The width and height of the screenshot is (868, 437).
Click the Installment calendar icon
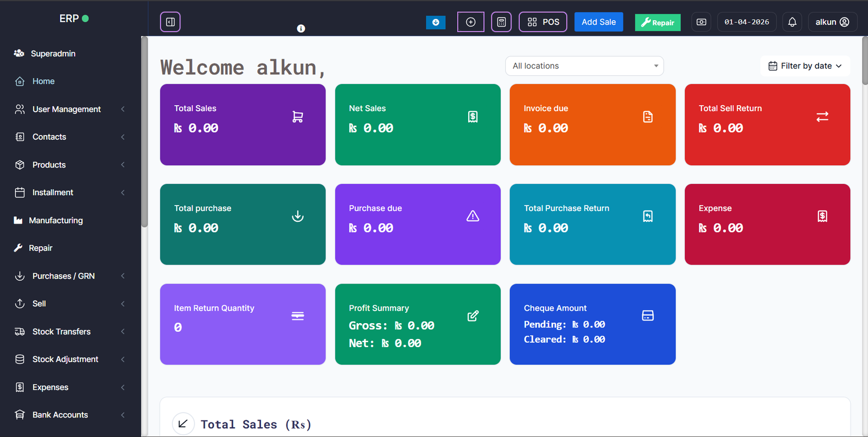[x=20, y=192]
